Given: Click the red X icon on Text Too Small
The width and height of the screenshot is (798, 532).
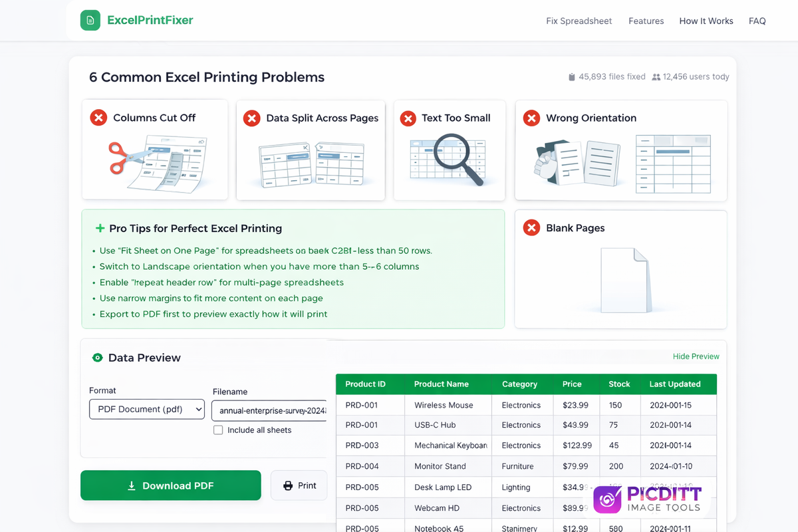Looking at the screenshot, I should (x=408, y=118).
